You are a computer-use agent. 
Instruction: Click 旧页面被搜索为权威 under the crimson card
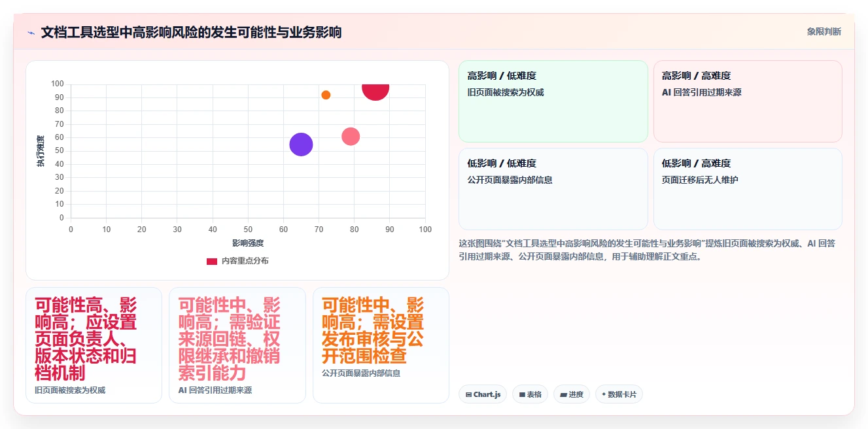[70, 390]
